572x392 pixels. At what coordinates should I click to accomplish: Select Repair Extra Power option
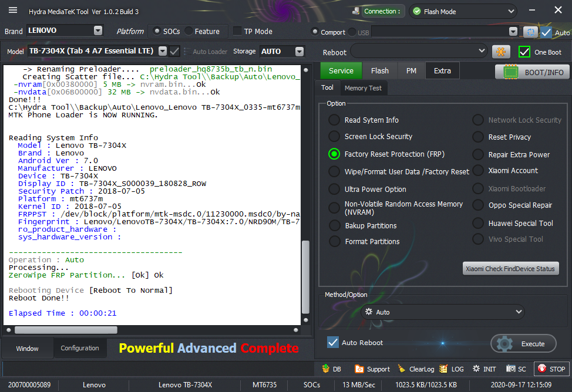(x=478, y=154)
